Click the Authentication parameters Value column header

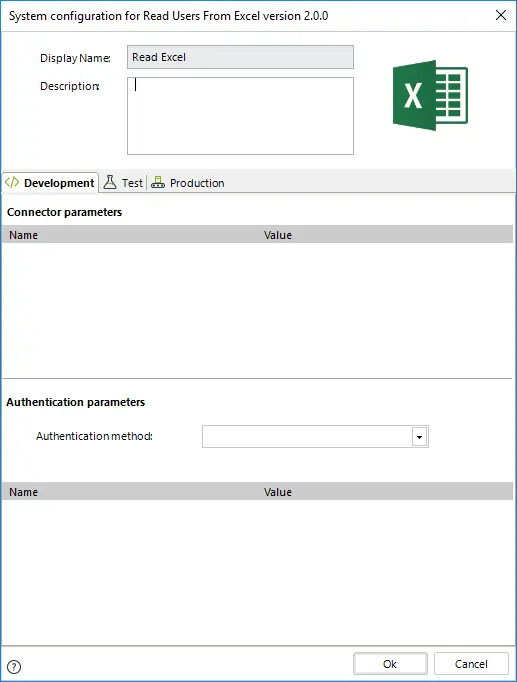(277, 492)
